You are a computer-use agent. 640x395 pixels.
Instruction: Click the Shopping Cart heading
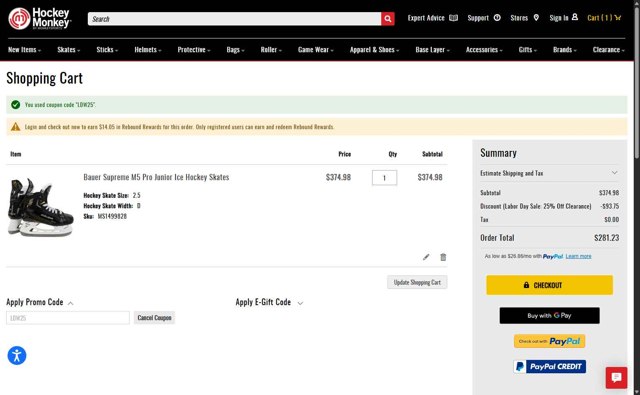click(x=44, y=78)
